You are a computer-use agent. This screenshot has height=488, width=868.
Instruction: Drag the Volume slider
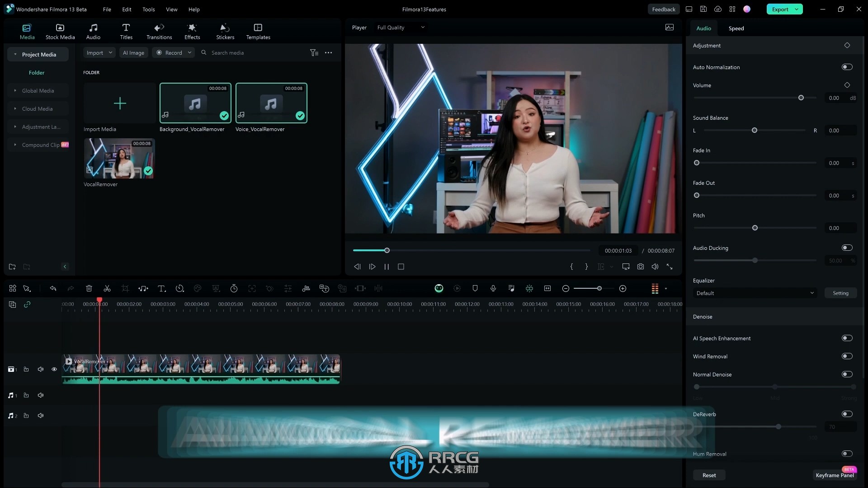(x=801, y=97)
